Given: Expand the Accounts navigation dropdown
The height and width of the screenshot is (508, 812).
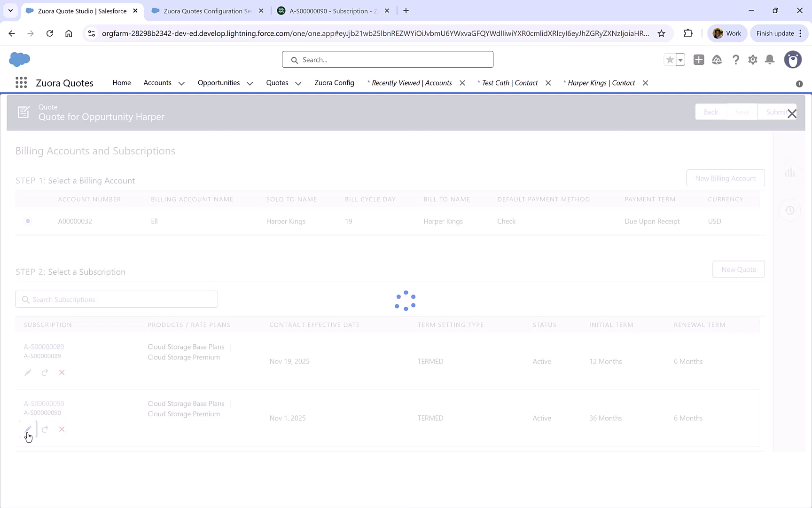Looking at the screenshot, I should coord(181,83).
